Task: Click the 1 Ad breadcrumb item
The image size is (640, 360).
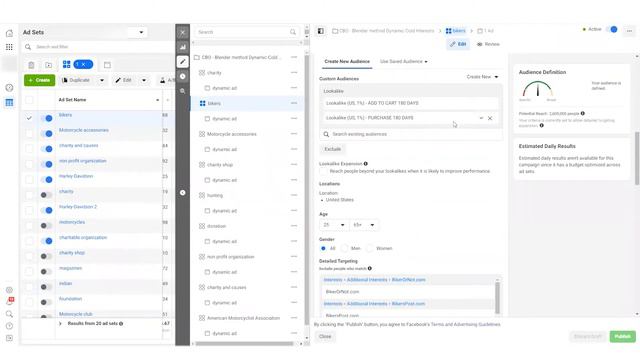Action: pyautogui.click(x=486, y=31)
